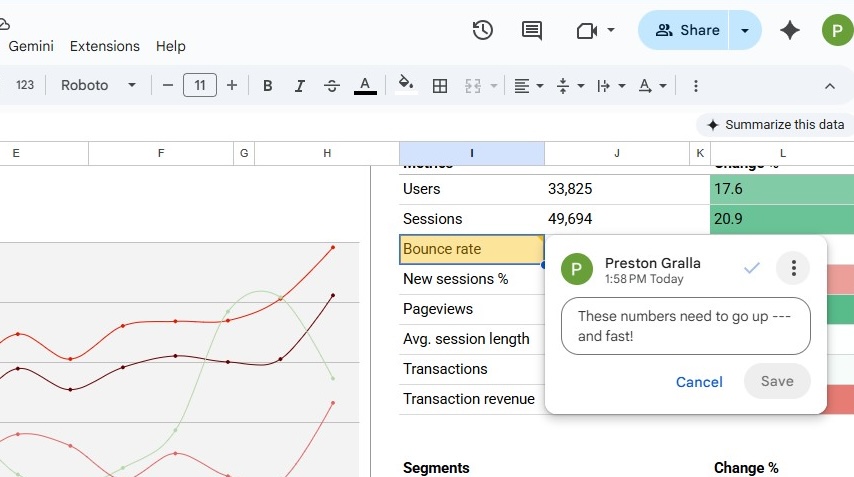854x477 pixels.
Task: Collapse the menus with the chevron
Action: coord(829,86)
